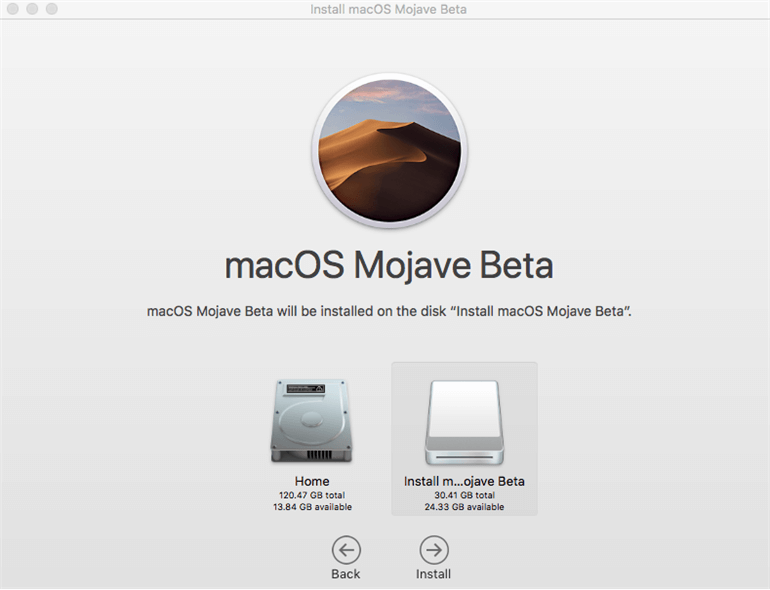This screenshot has height=590, width=770.
Task: Click the "macOS Mojave Beta" heading
Action: click(x=389, y=266)
